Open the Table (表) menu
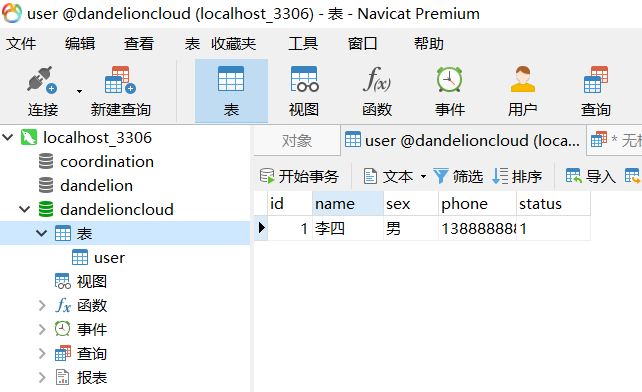This screenshot has height=392, width=642. click(192, 43)
